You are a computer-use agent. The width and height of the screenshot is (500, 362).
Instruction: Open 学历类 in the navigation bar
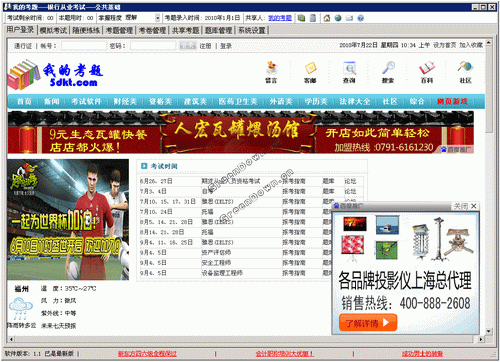pos(316,101)
